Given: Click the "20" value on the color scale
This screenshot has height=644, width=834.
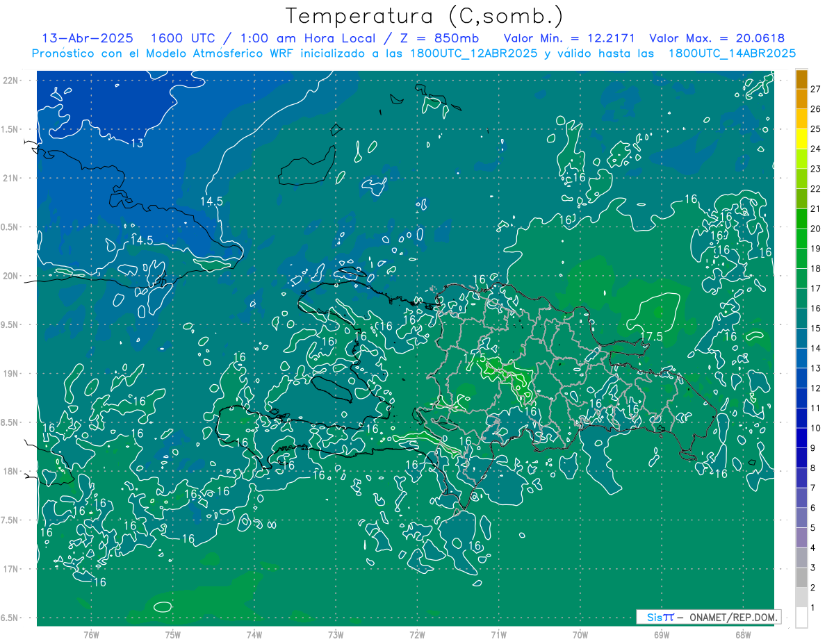Looking at the screenshot, I should click(x=816, y=229).
